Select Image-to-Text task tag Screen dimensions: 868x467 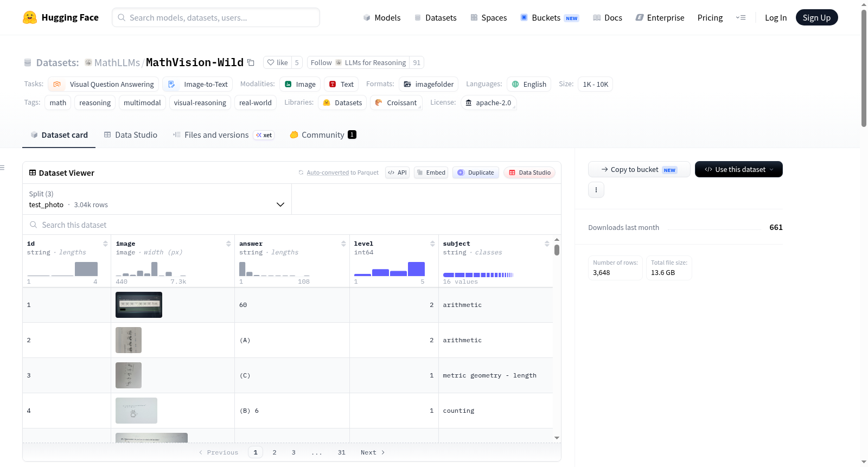pos(197,84)
